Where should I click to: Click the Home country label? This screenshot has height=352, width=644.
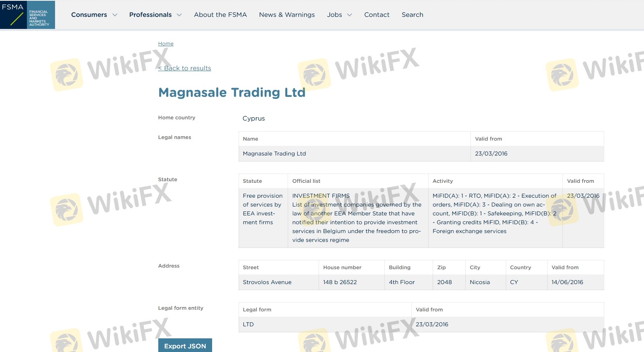[177, 118]
